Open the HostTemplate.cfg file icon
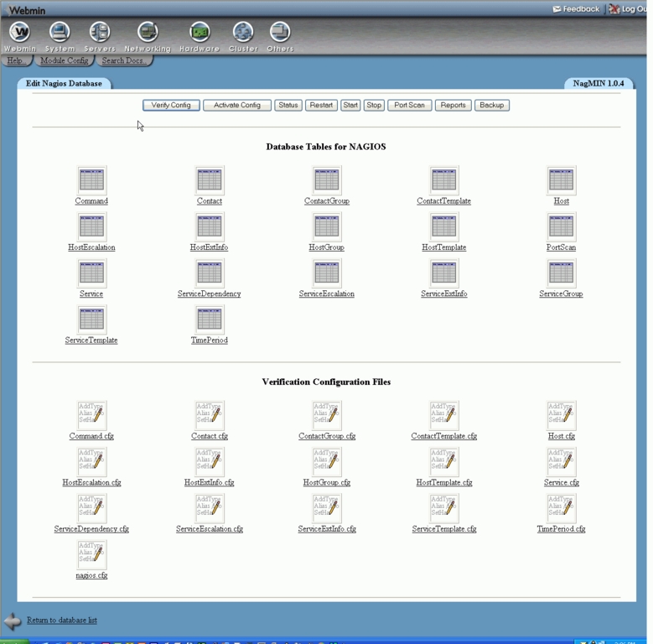Viewport: 653px width, 644px height. (x=443, y=461)
